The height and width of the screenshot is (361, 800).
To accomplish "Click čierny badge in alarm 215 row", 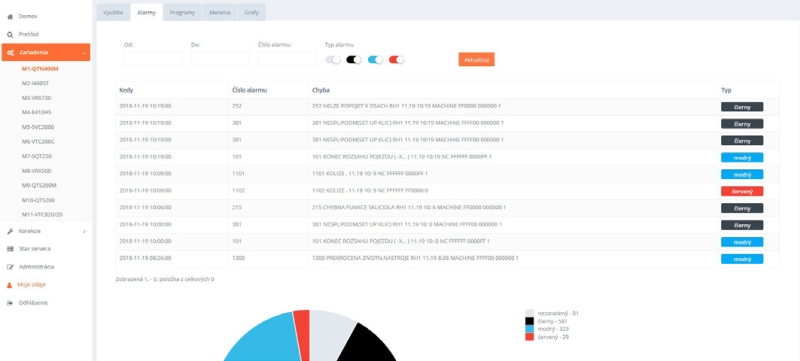I will point(742,208).
